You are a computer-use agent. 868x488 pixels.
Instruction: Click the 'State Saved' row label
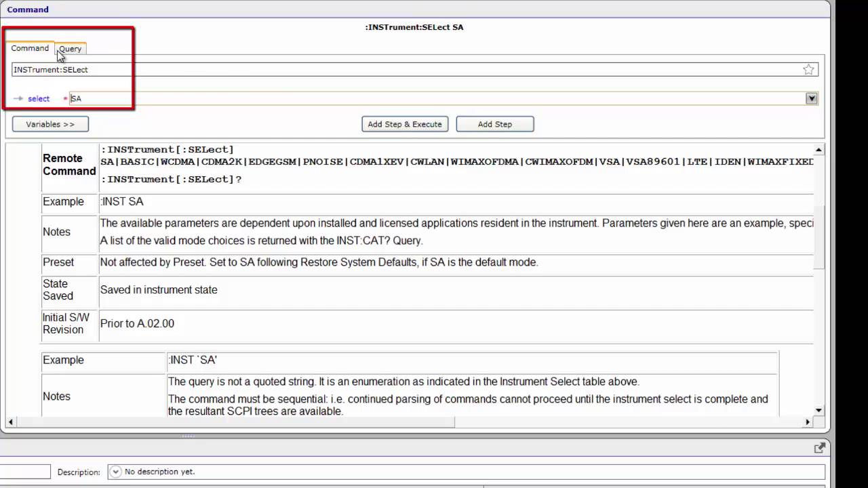[x=58, y=289]
